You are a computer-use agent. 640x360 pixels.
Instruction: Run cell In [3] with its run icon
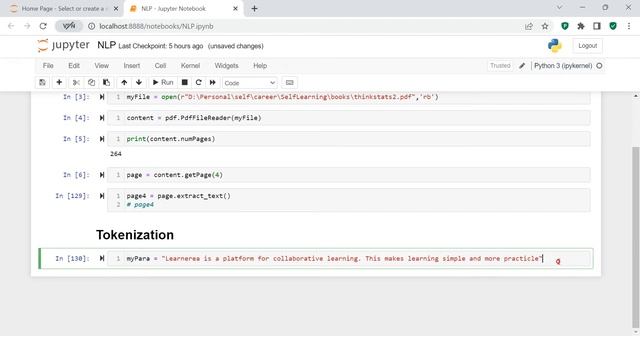pos(102,97)
